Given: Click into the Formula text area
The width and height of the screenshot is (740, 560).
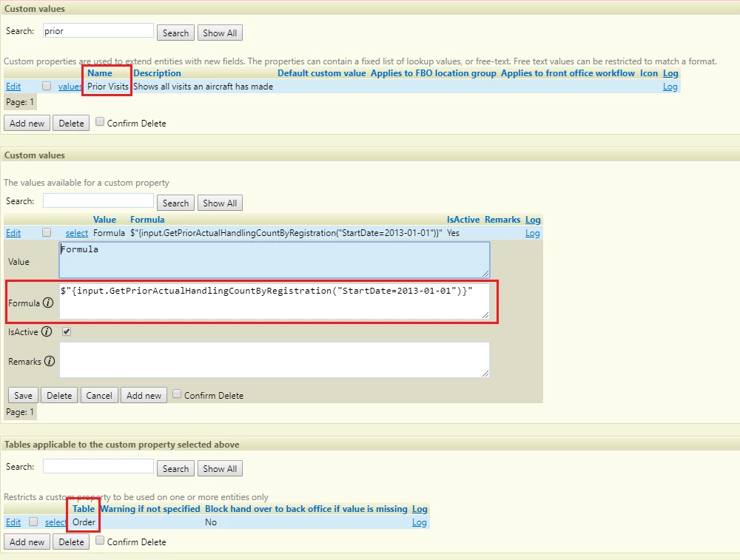Looking at the screenshot, I should coord(275,302).
